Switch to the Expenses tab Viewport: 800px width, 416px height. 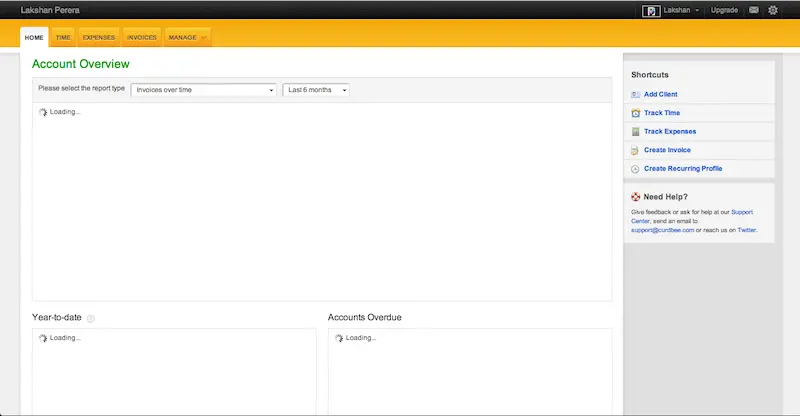(99, 37)
